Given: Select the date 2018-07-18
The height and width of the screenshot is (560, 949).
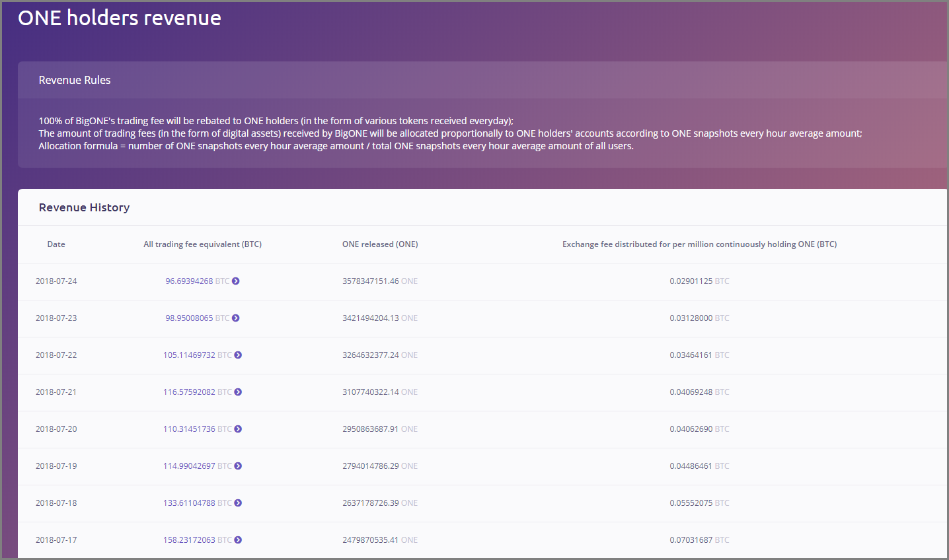Looking at the screenshot, I should tap(56, 503).
